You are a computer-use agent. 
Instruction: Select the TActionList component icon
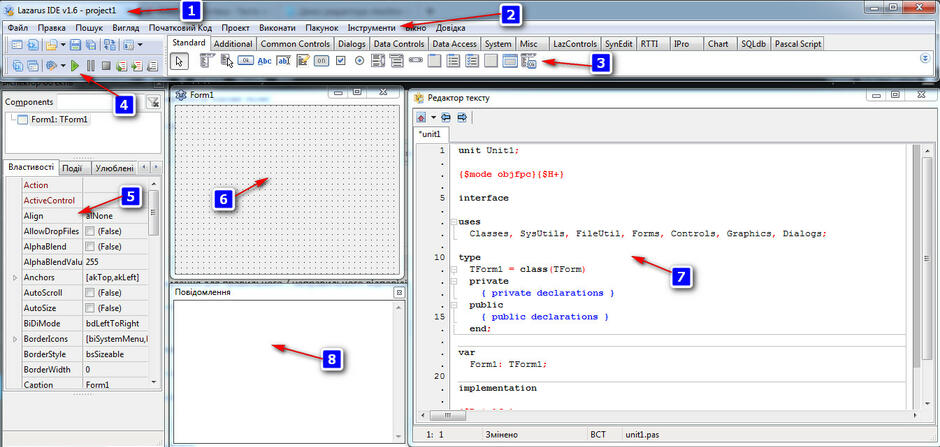coord(529,61)
